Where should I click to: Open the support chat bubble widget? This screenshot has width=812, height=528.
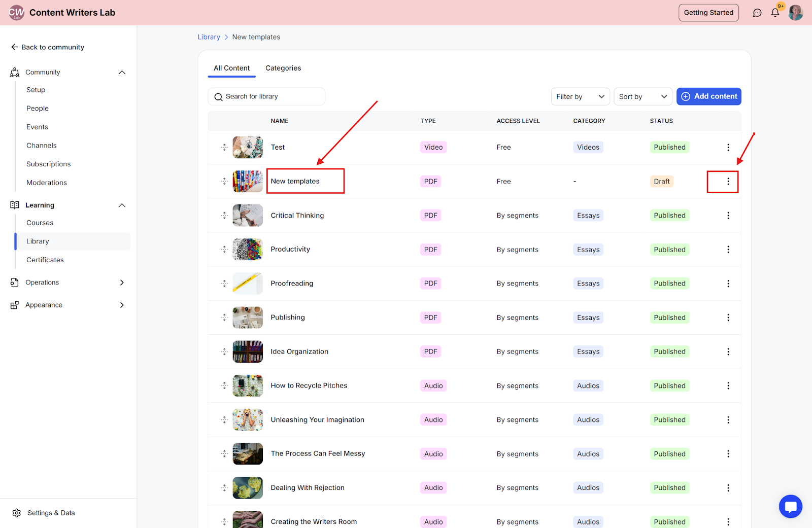pyautogui.click(x=791, y=506)
